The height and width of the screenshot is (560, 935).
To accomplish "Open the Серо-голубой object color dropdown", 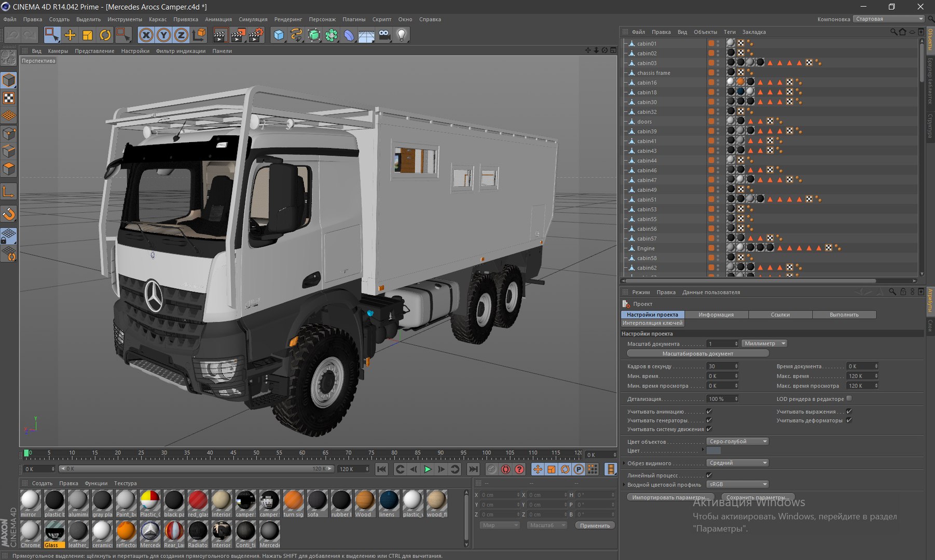I will click(x=737, y=441).
